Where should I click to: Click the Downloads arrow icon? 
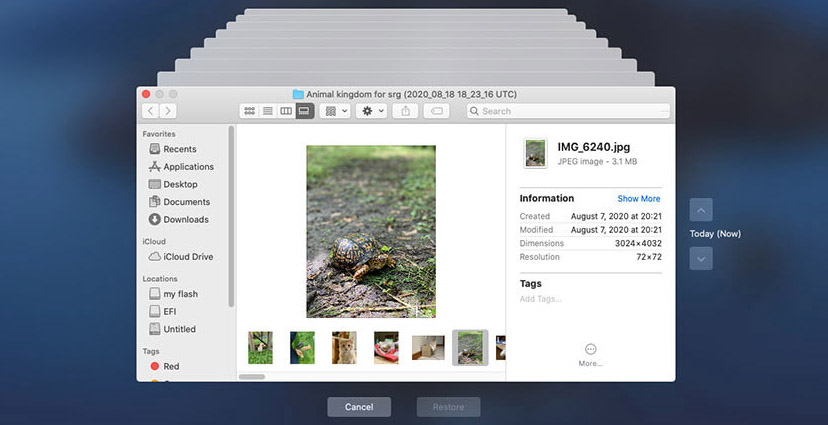154,219
